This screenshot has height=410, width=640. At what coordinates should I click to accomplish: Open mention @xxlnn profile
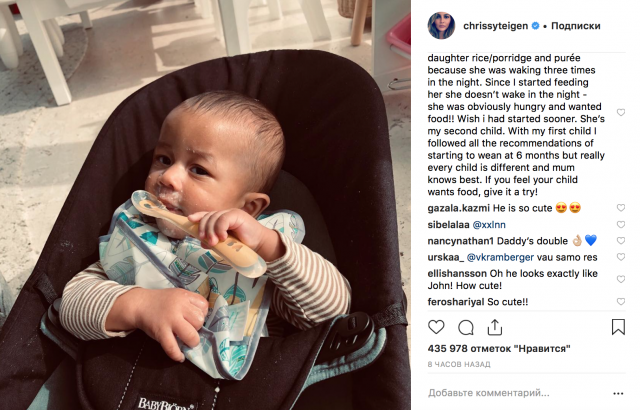(489, 225)
